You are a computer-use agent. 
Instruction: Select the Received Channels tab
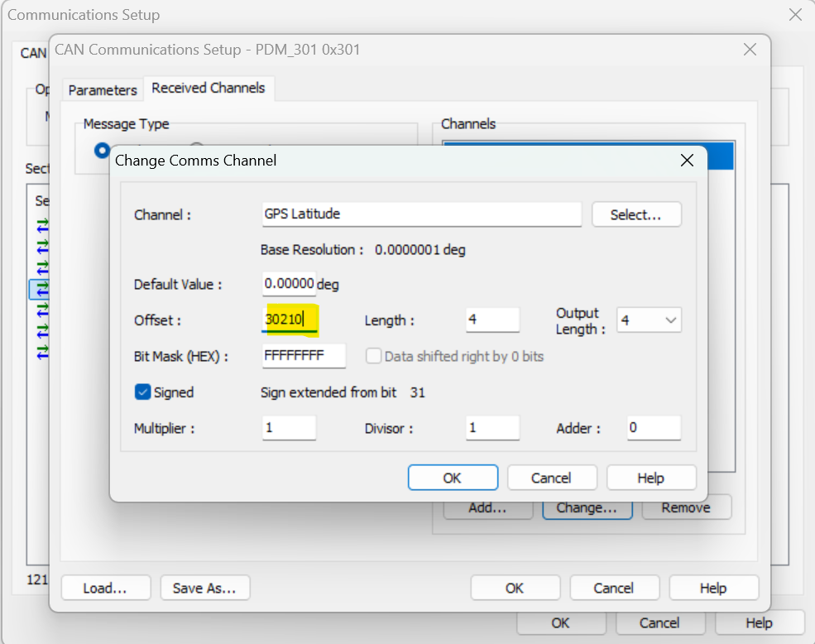coord(209,88)
